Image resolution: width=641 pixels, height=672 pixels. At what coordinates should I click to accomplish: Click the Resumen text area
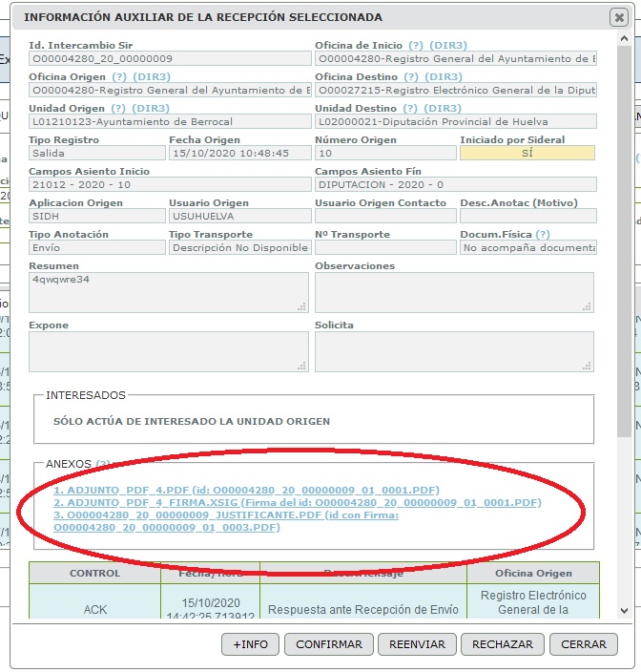coord(169,292)
